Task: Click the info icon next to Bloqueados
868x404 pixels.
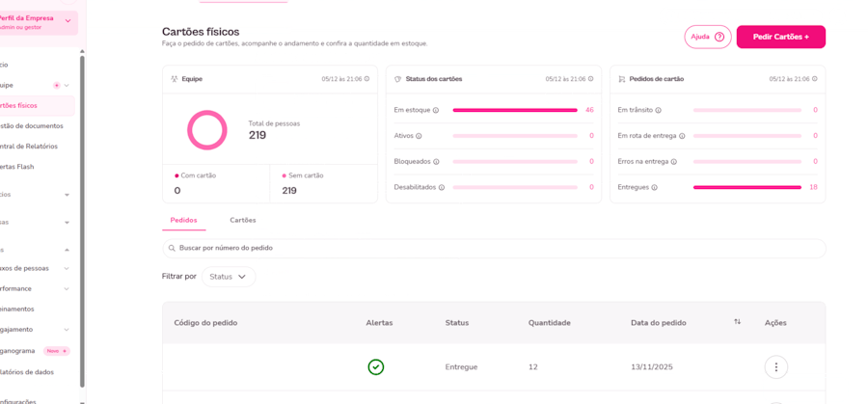Action: (x=436, y=162)
